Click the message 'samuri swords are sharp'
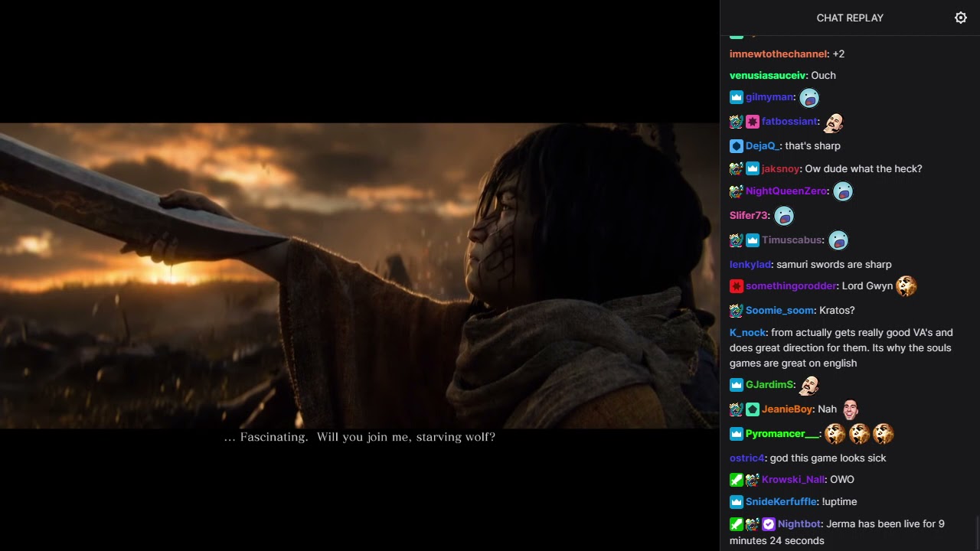 click(834, 265)
